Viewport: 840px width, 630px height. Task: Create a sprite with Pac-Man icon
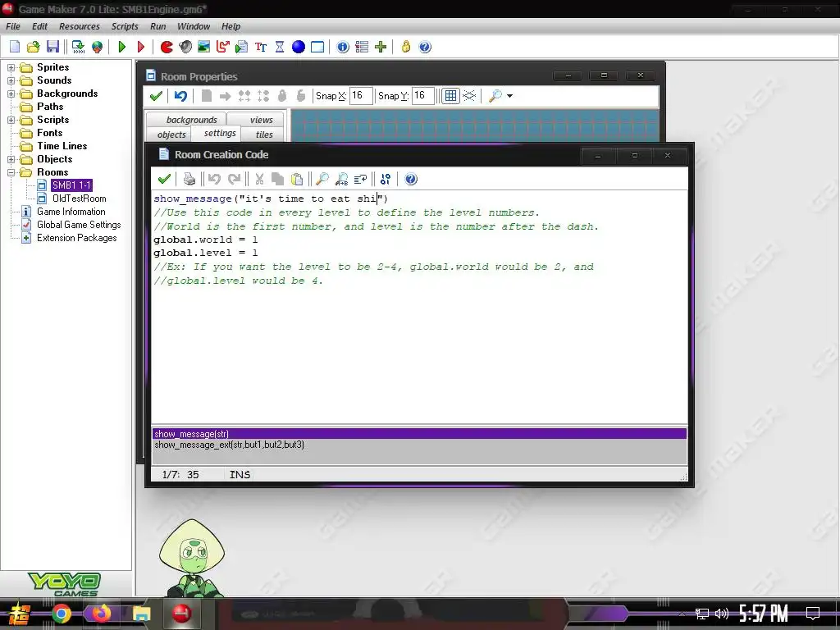coord(167,47)
